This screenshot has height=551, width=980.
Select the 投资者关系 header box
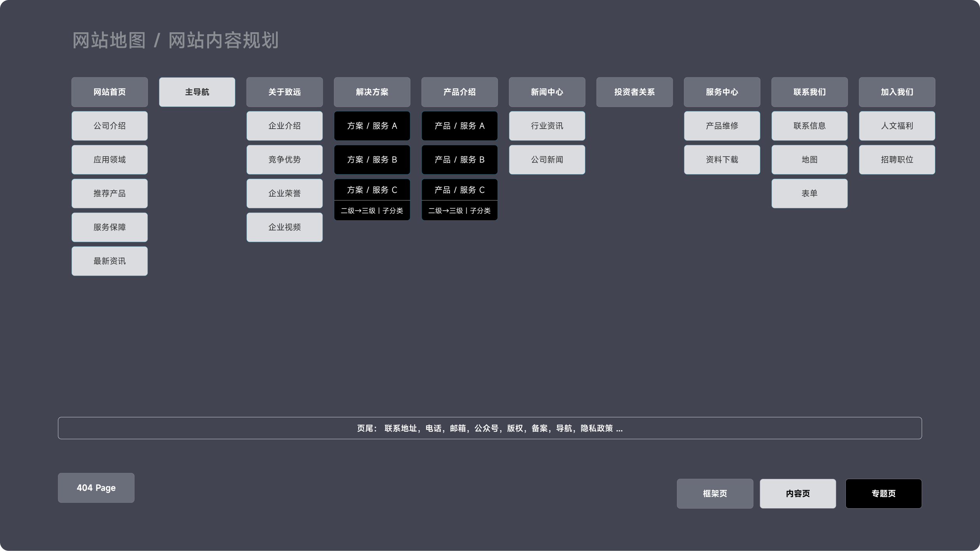[x=634, y=92]
